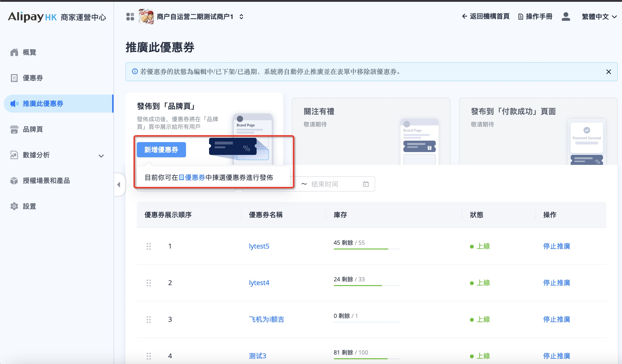Click the merchant avatar image
The image size is (622, 364).
tap(146, 17)
